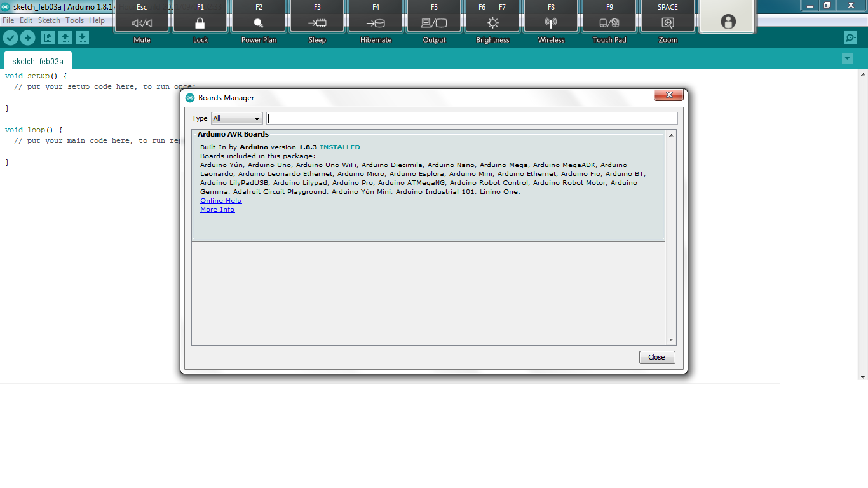This screenshot has height=488, width=868.
Task: Click the Lock hotkey icon
Action: tap(200, 23)
